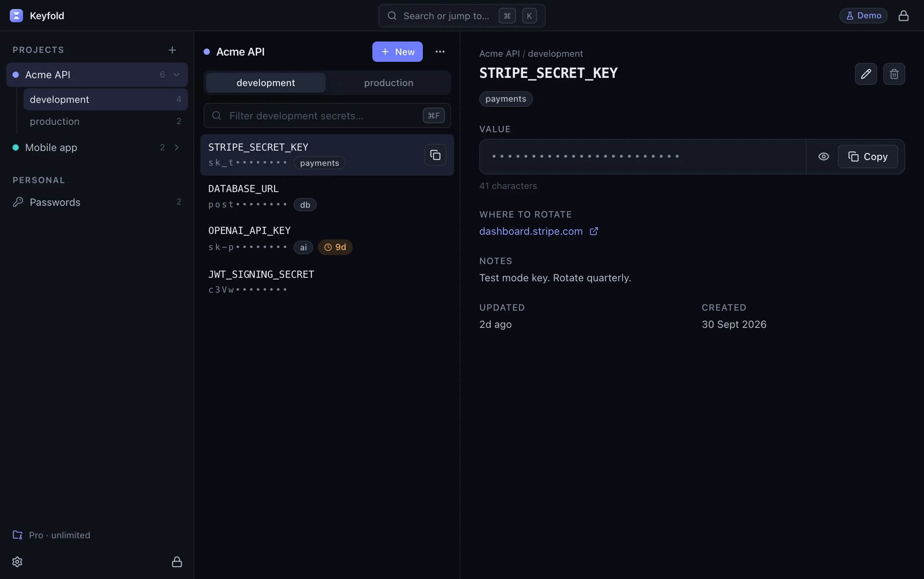Screen dimensions: 924x579
Task: Focus the Filter development secrets field
Action: click(327, 115)
